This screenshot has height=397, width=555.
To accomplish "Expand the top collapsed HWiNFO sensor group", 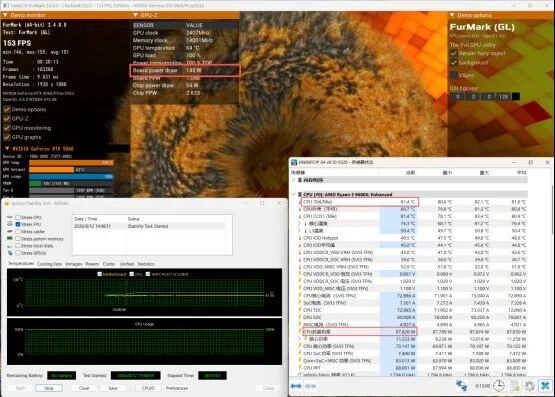I will coord(293,180).
